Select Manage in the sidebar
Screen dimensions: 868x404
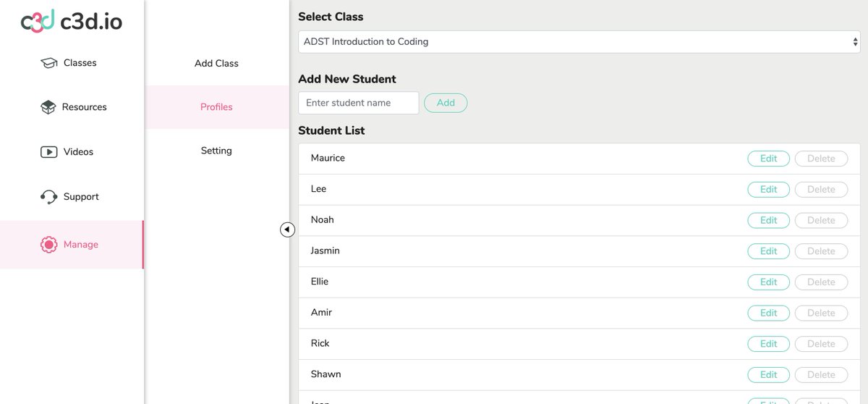72,245
